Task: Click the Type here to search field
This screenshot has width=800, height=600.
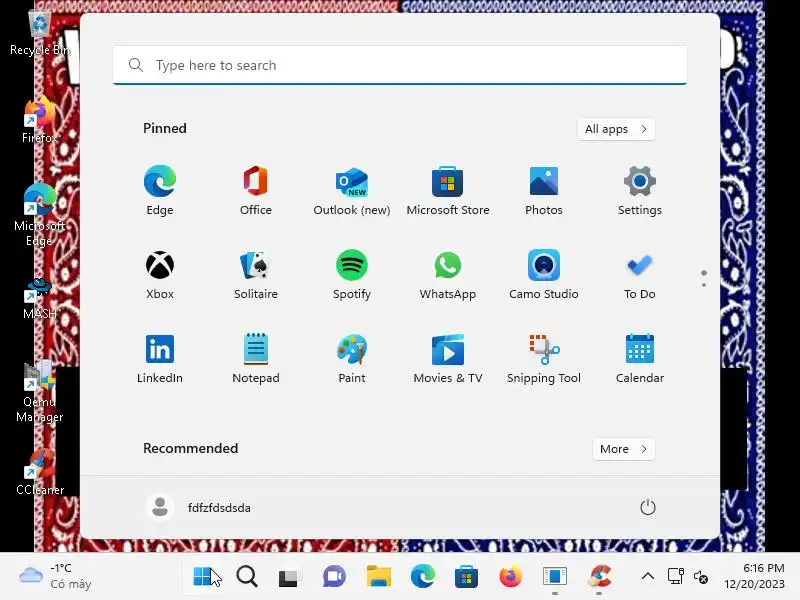Action: point(399,65)
